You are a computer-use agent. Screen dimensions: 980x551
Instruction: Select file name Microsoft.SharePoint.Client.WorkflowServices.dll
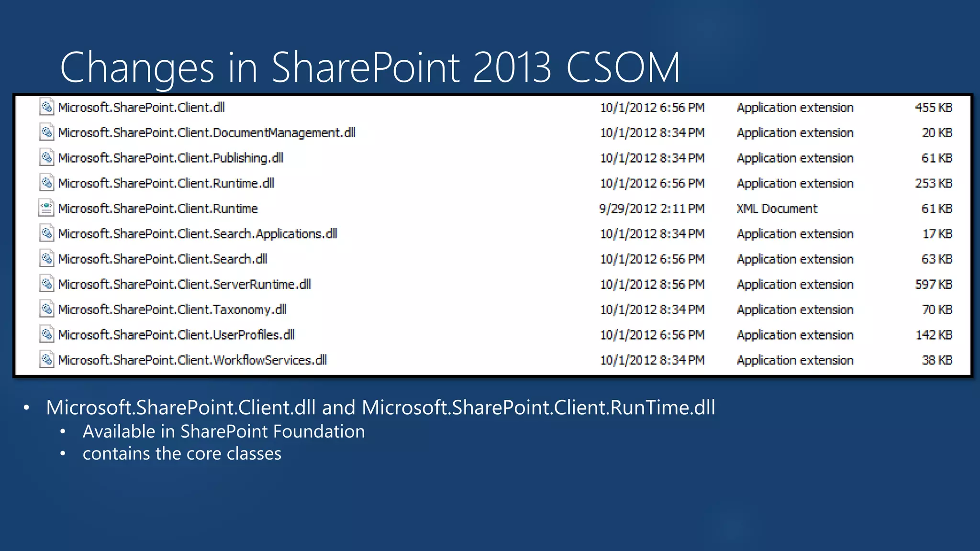(x=192, y=360)
